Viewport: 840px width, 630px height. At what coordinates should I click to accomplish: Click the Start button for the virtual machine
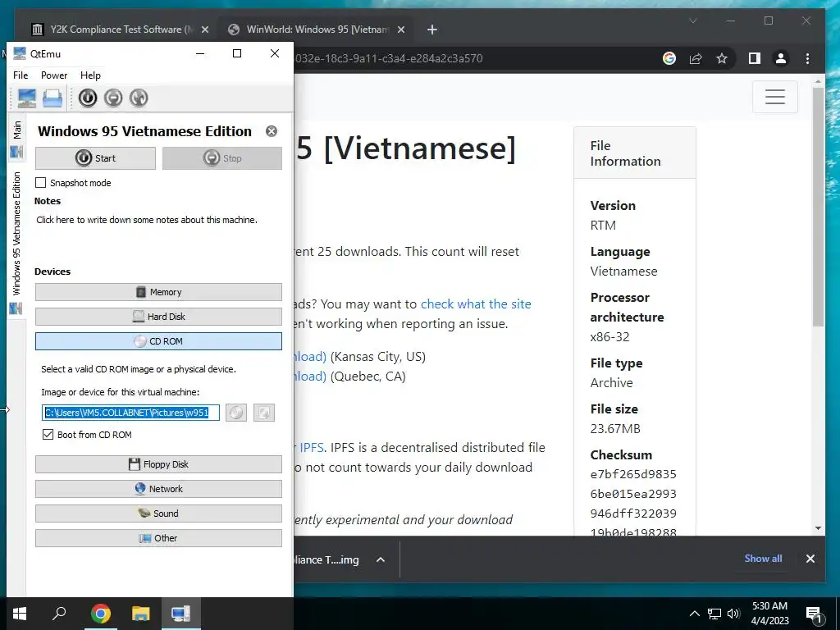pos(95,158)
